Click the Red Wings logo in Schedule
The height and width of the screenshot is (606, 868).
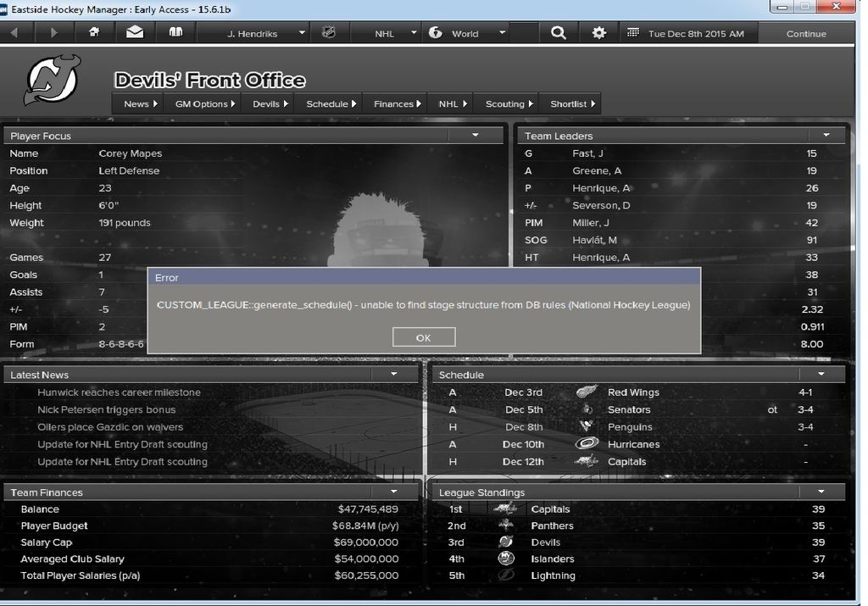pos(587,392)
